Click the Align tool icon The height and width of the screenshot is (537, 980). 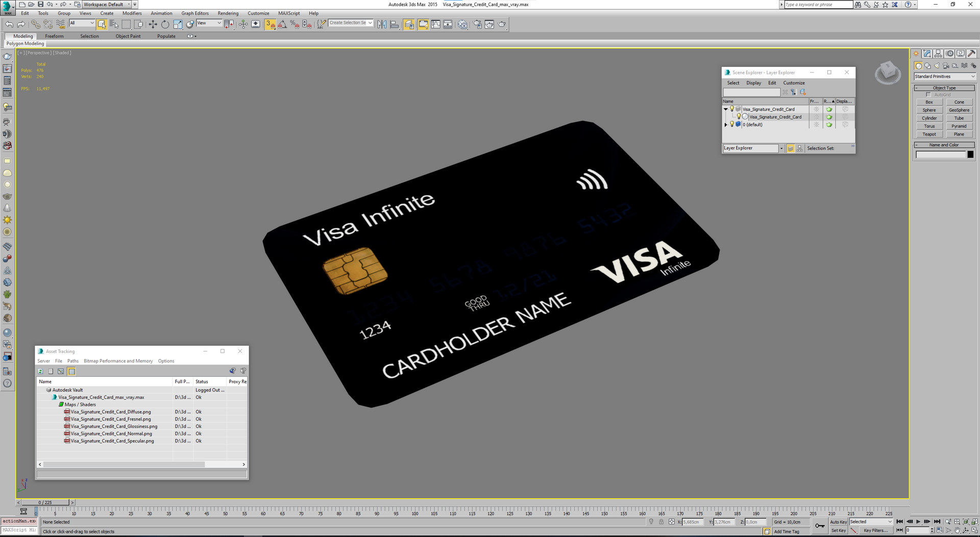tap(394, 24)
